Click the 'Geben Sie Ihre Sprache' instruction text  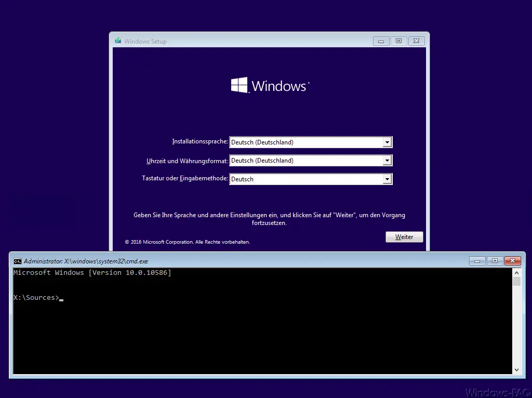(x=269, y=219)
